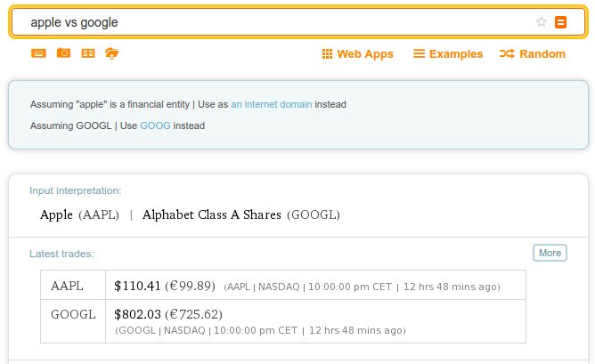
Task: Click the Input interpretation heading
Action: pyautogui.click(x=76, y=190)
